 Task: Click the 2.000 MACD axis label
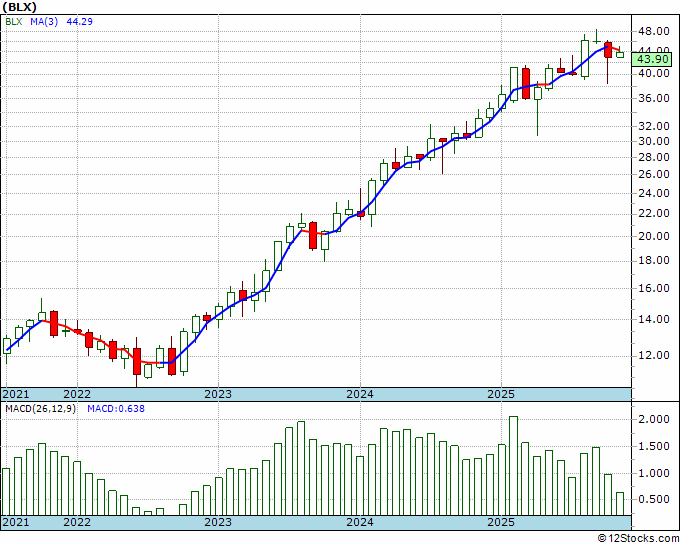pos(654,420)
